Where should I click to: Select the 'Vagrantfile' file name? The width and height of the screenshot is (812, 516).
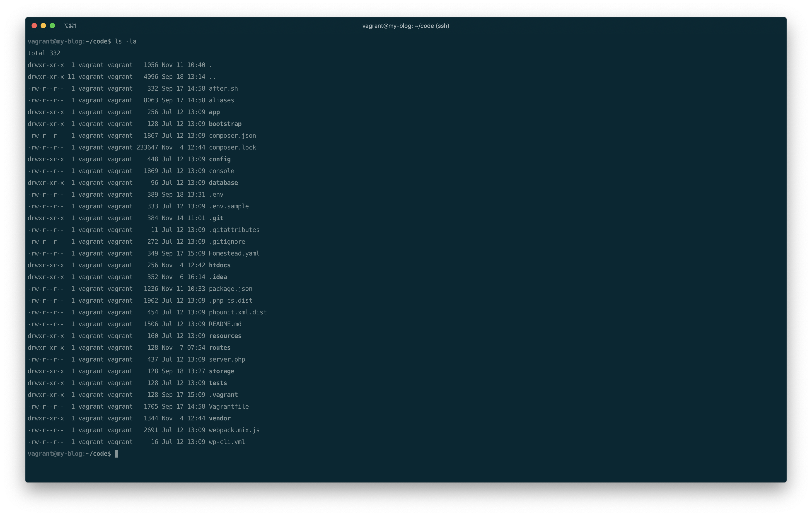(229, 407)
